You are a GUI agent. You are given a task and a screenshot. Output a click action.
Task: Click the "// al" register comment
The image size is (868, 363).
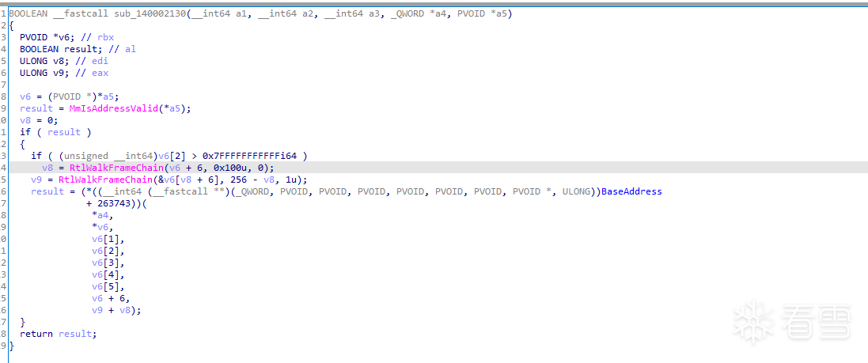coord(122,49)
